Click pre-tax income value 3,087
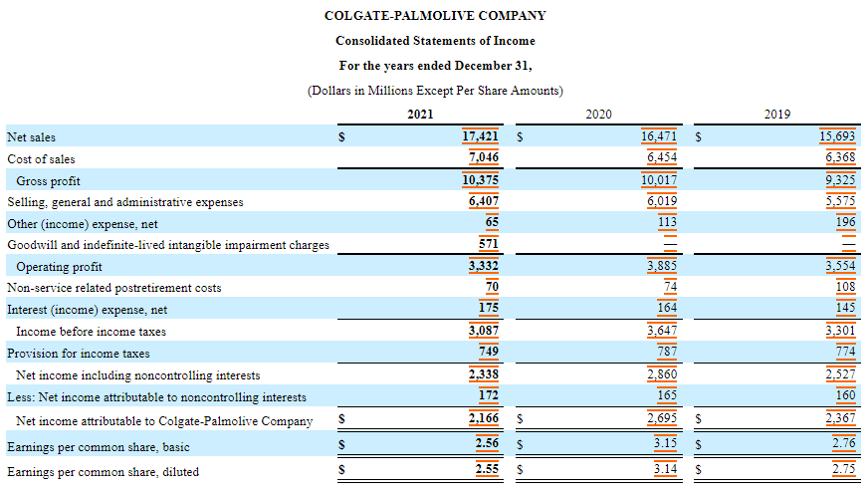Screen dimensions: 868x490 (x=483, y=331)
